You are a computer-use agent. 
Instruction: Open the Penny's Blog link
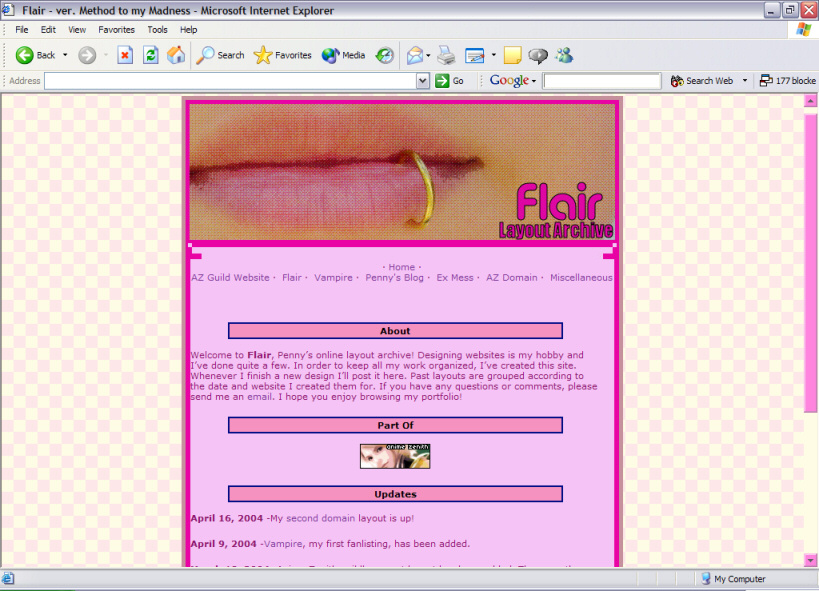coord(394,278)
